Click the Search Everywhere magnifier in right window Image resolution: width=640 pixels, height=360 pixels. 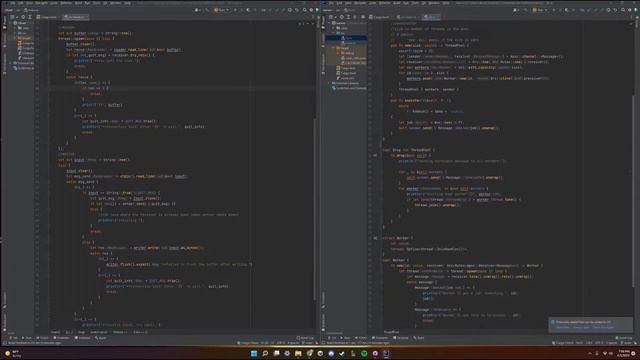pyautogui.click(x=623, y=10)
